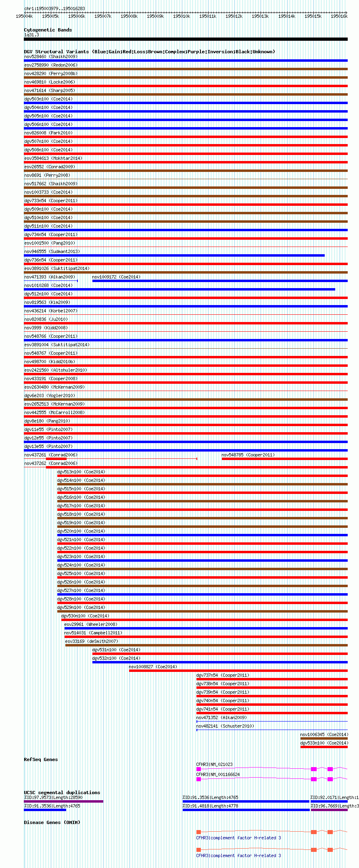359x868 pixels.
Task: Click variant esv1001500 (Pang2010)
Action: (x=49, y=243)
